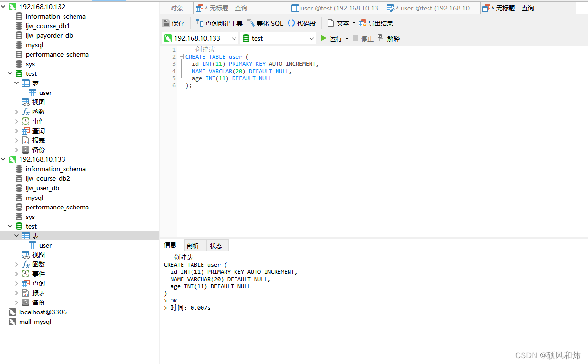Click the 备份 icon under 192.168.10.133 test

tap(26, 302)
